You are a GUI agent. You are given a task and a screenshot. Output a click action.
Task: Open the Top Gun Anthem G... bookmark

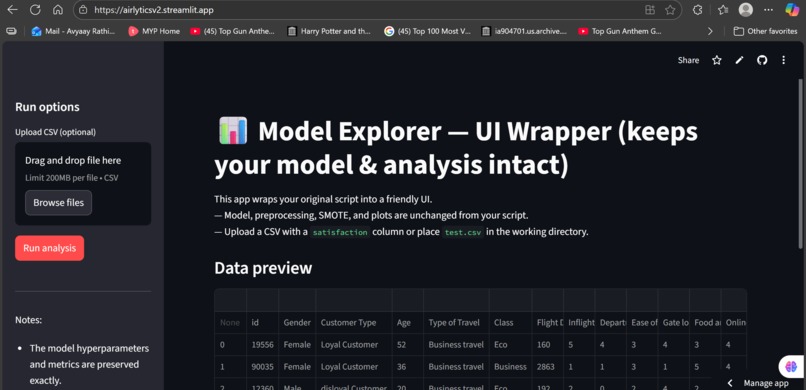(x=620, y=31)
